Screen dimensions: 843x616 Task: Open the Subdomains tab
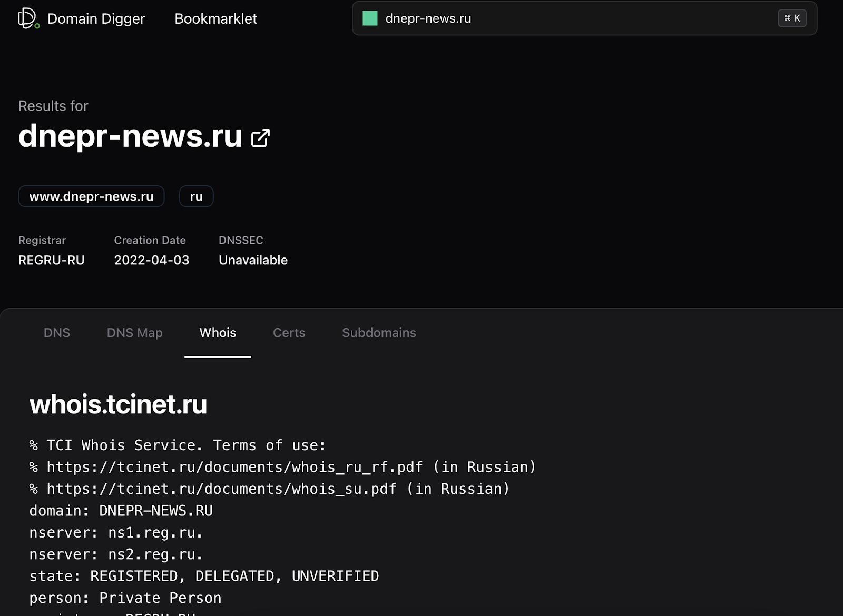[x=379, y=333]
